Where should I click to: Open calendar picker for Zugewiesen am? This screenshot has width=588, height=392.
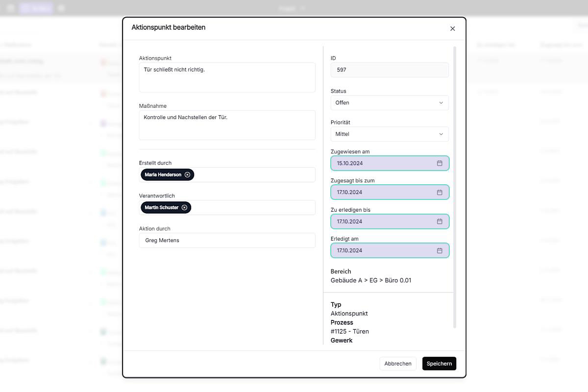click(440, 163)
